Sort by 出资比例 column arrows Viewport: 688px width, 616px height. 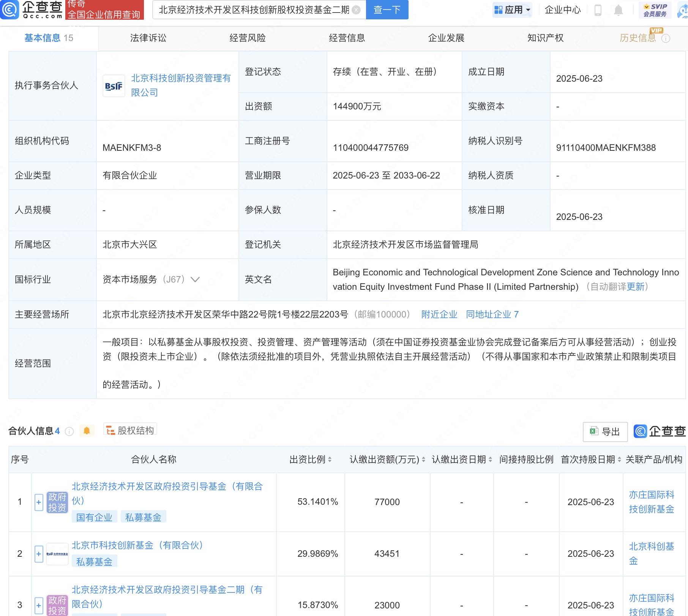pos(330,460)
